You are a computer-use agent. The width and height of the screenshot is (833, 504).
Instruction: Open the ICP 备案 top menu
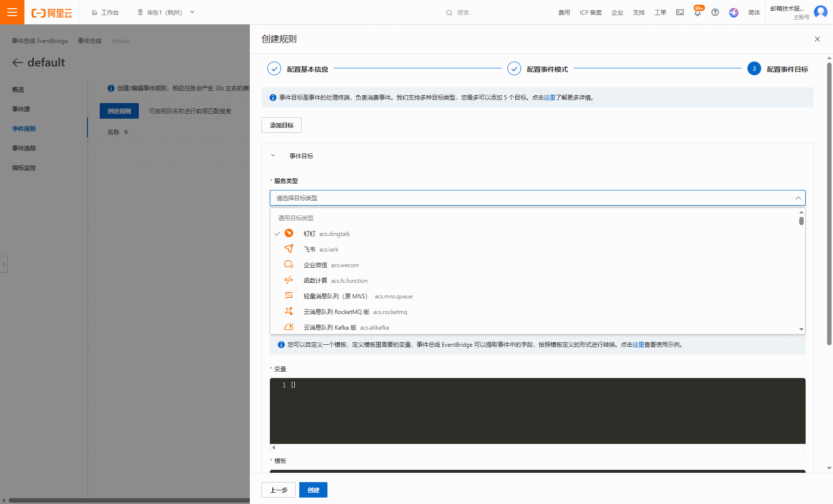click(591, 13)
